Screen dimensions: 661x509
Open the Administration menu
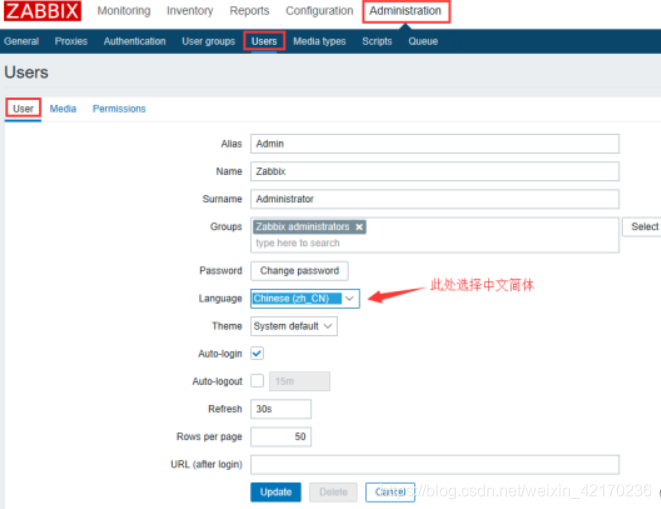pyautogui.click(x=406, y=11)
